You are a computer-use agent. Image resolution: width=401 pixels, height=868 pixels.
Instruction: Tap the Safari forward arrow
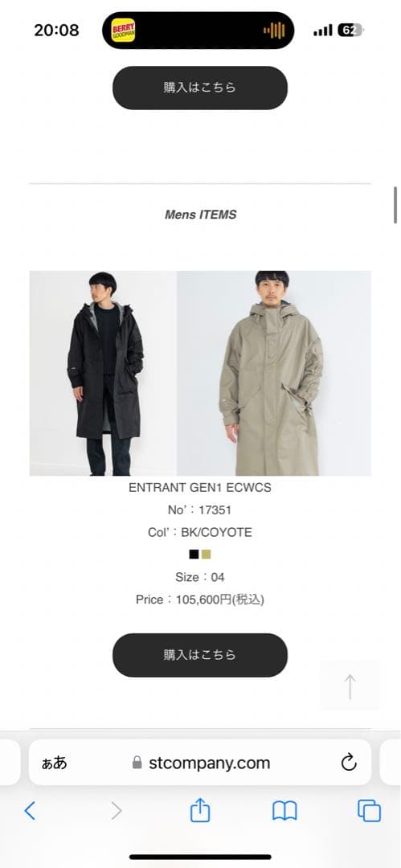[x=116, y=811]
